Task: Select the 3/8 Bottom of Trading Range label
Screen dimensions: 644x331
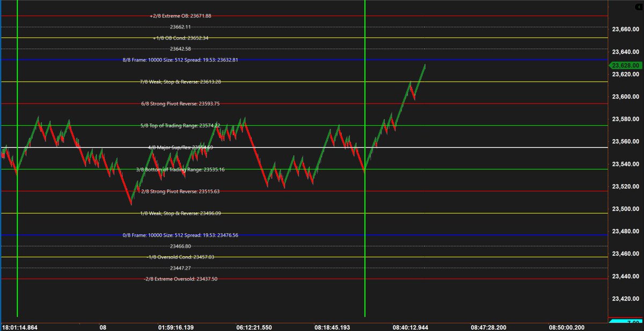Action: [x=180, y=169]
